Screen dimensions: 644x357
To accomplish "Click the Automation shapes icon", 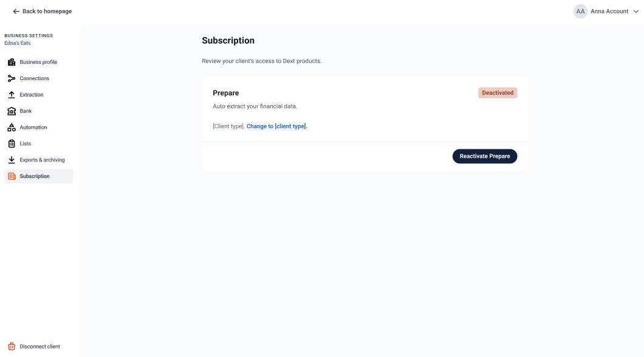I will [12, 127].
